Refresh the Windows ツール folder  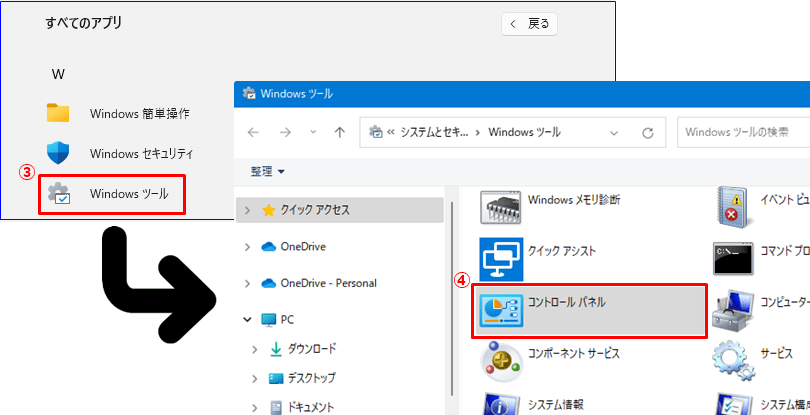click(x=648, y=133)
